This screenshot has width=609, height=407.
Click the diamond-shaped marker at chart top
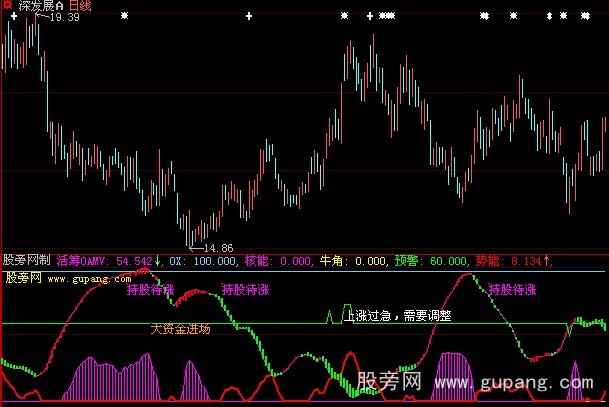(x=549, y=16)
